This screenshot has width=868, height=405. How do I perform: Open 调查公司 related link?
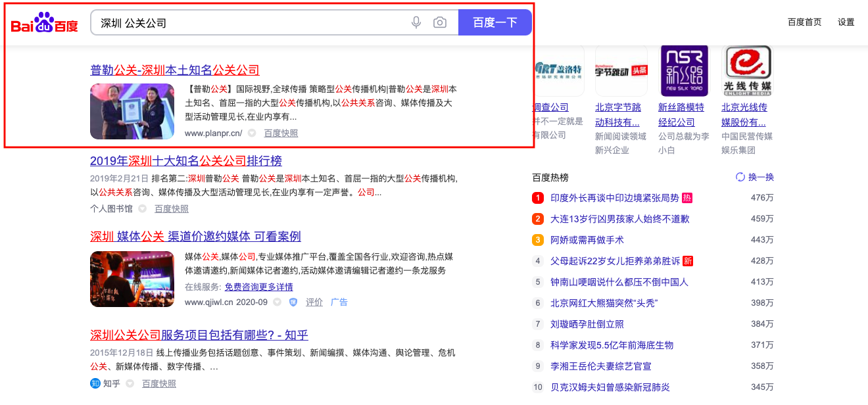tap(550, 107)
